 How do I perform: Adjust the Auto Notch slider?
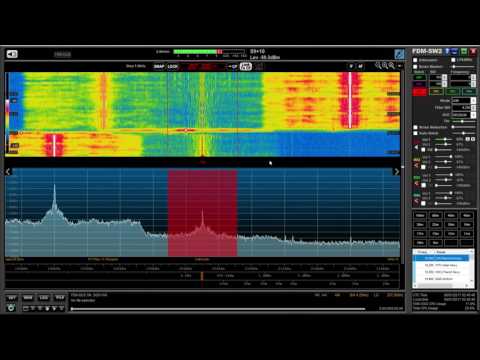pyautogui.click(x=464, y=133)
